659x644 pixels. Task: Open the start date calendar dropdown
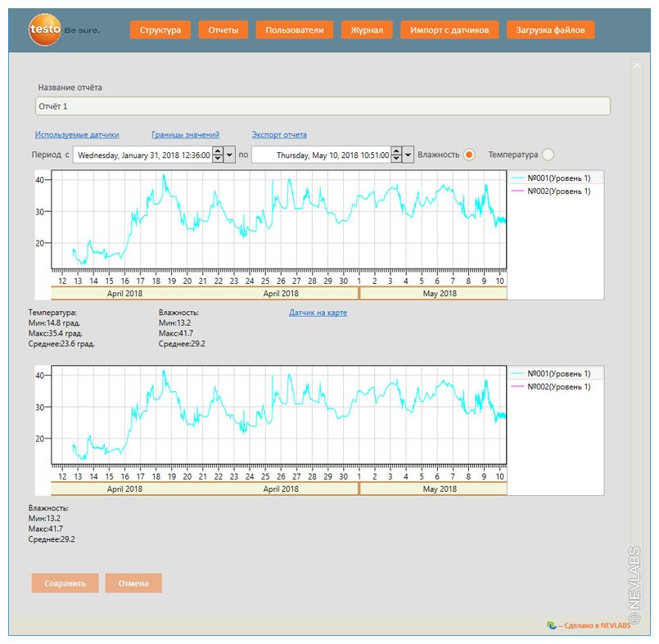click(x=229, y=155)
